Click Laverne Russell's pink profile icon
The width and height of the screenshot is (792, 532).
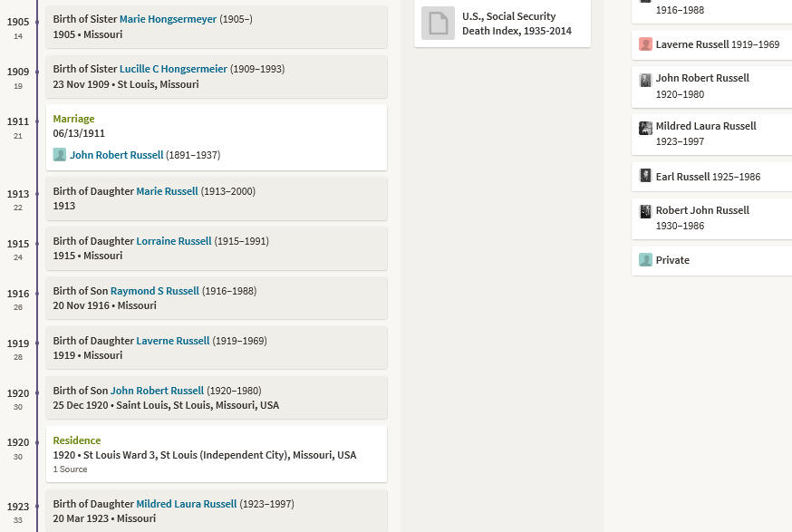645,44
